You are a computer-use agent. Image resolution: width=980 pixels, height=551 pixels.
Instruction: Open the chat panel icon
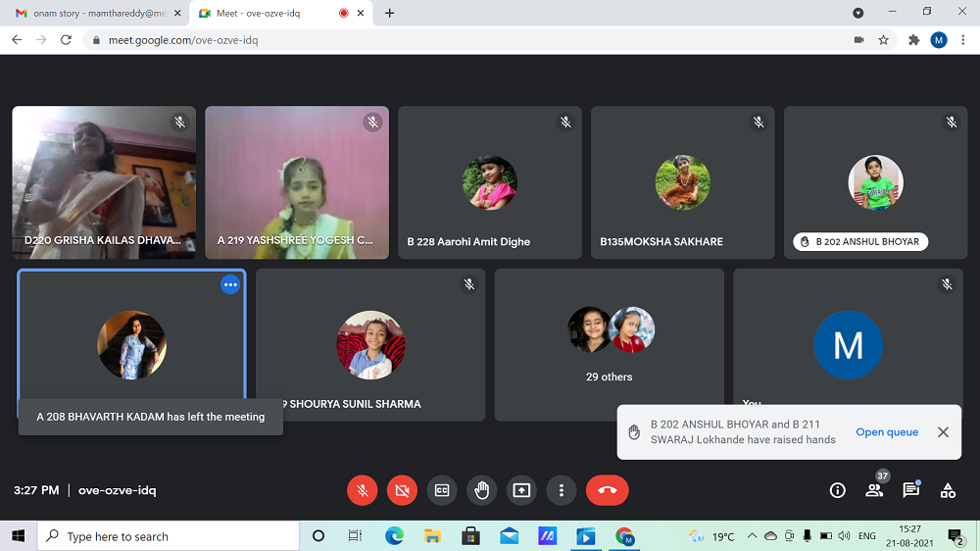point(910,490)
